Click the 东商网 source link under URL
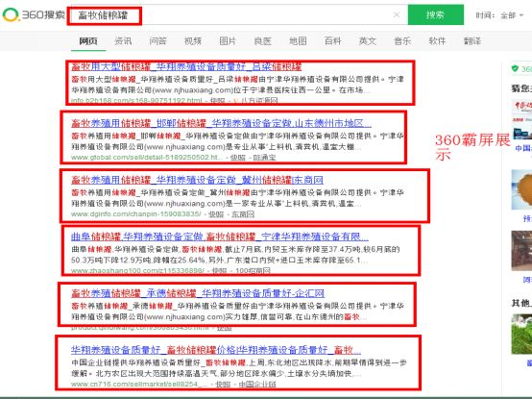532x399 pixels. [x=243, y=214]
